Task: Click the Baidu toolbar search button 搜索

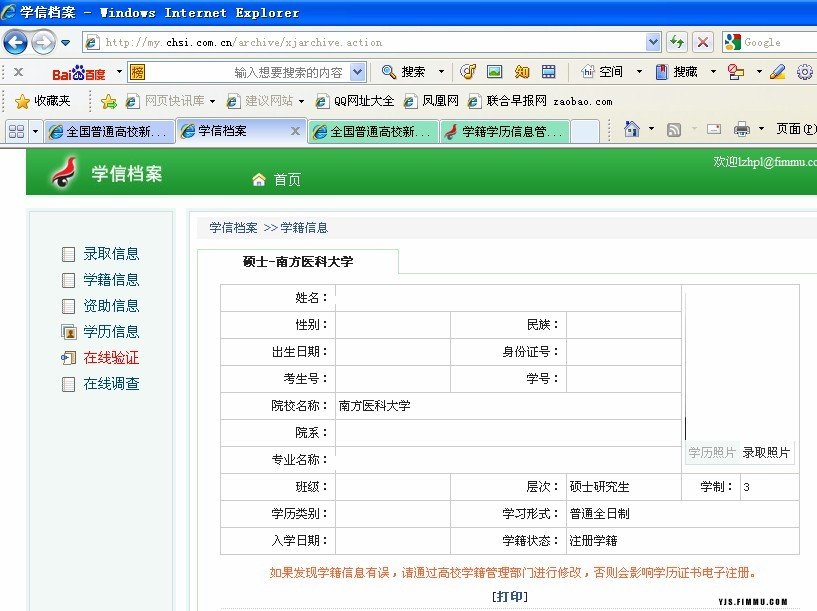Action: (404, 72)
